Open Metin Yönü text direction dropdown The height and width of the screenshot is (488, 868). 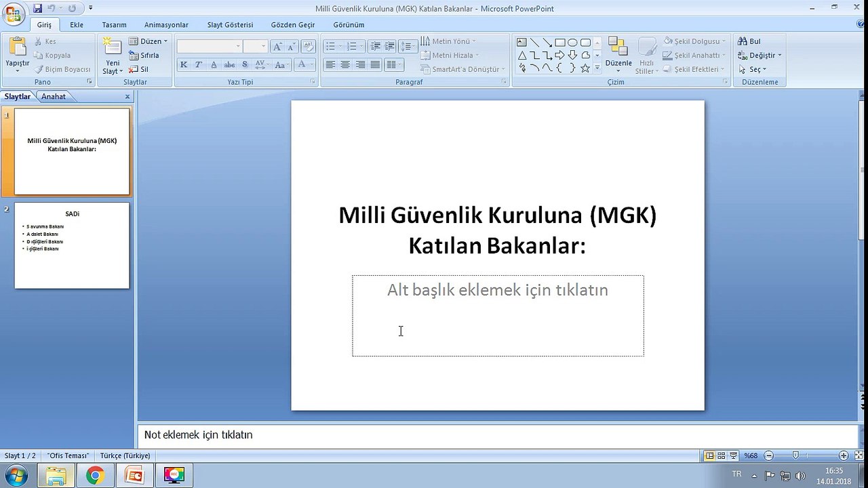tap(448, 41)
